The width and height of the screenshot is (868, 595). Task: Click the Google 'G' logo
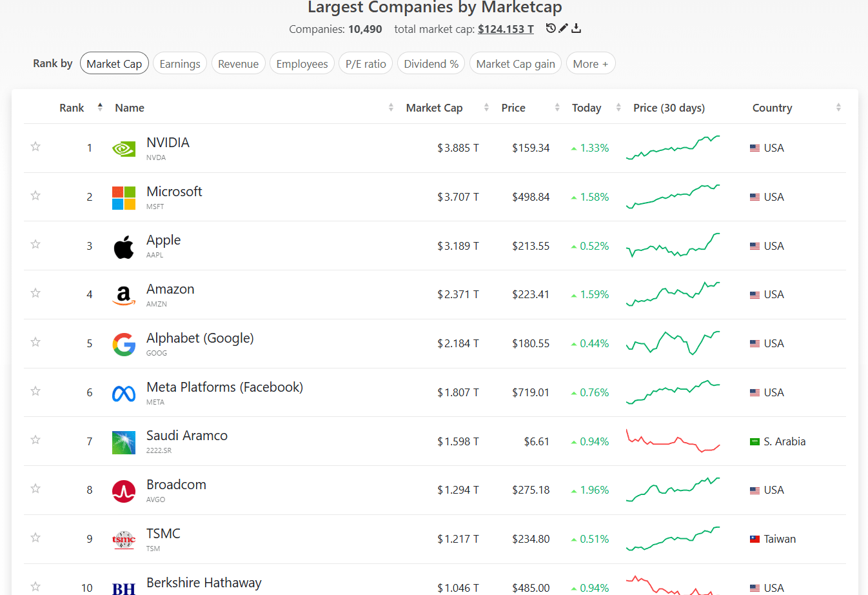[124, 345]
